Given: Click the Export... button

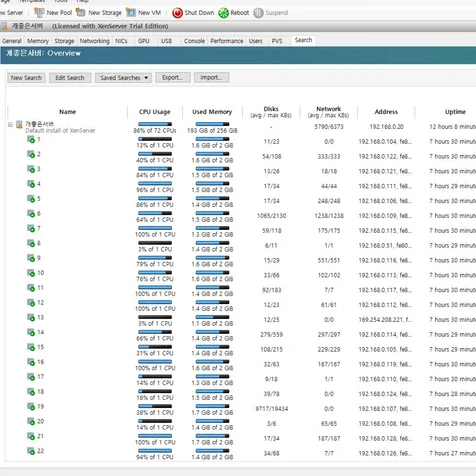Looking at the screenshot, I should [173, 78].
